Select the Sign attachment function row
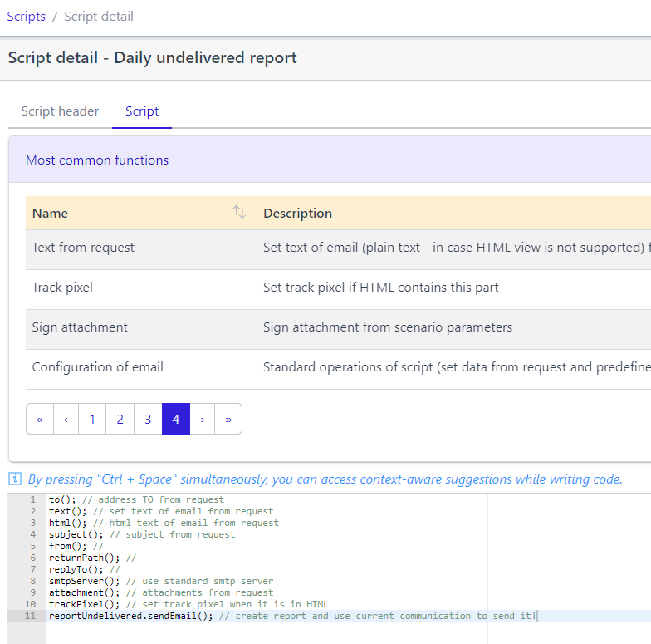 tap(339, 327)
